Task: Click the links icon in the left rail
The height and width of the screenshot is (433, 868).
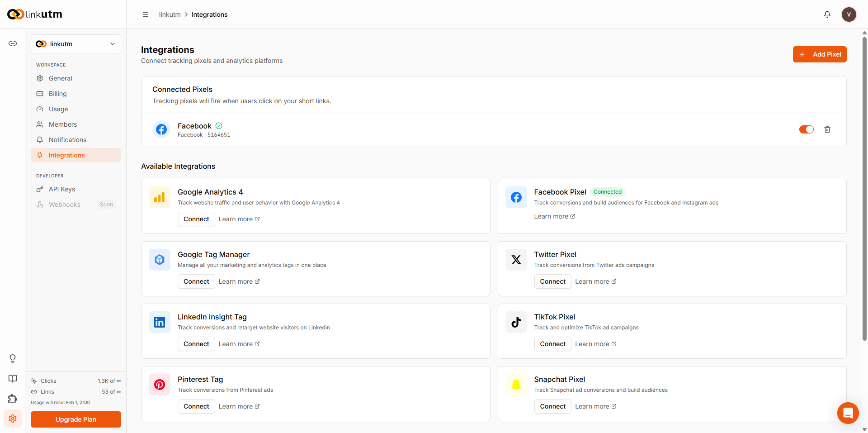Action: click(13, 43)
